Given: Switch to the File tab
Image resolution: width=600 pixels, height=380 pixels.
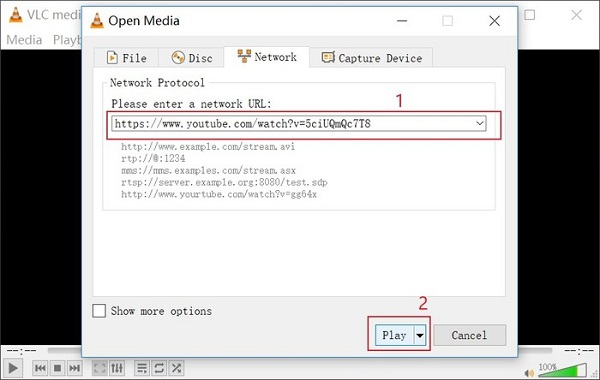Looking at the screenshot, I should [126, 58].
